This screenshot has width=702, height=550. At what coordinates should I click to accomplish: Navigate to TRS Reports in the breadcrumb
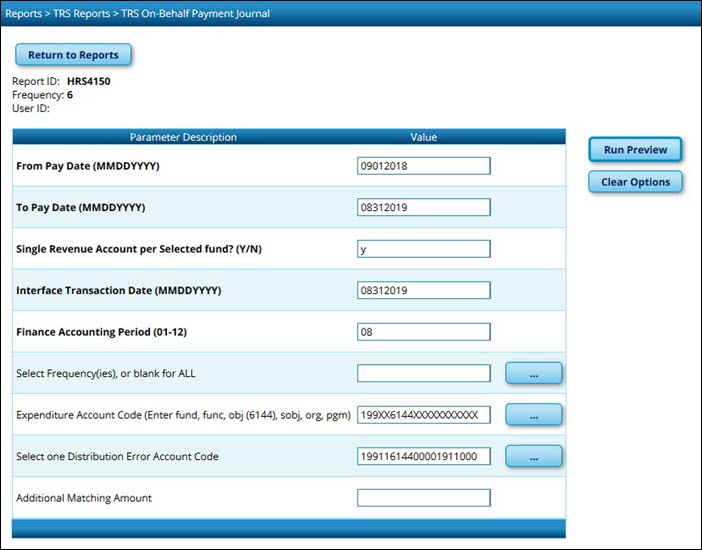tap(82, 14)
